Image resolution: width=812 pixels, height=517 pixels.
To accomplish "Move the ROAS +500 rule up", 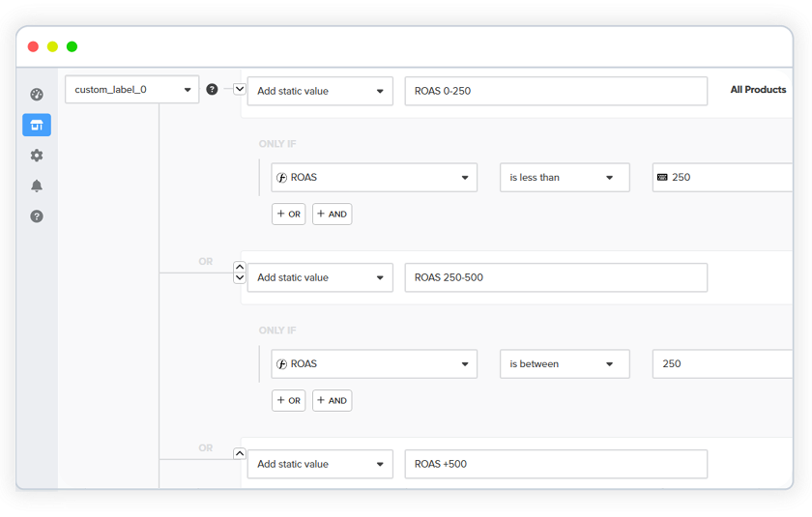I will [x=240, y=453].
